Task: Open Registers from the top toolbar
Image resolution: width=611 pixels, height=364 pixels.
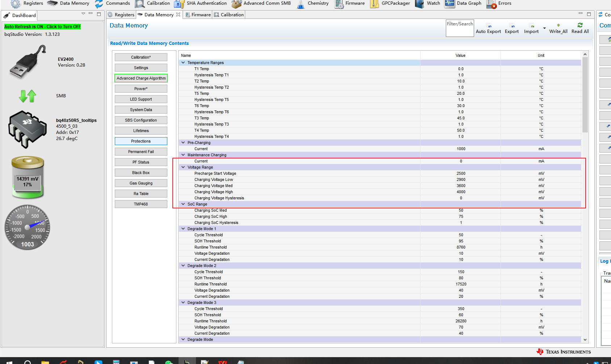Action: pos(27,4)
